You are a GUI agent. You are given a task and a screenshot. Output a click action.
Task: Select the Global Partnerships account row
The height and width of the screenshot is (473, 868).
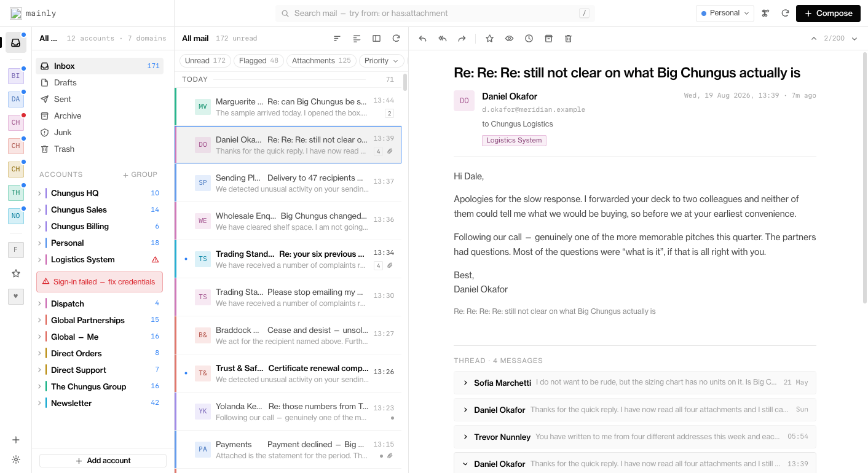point(100,320)
